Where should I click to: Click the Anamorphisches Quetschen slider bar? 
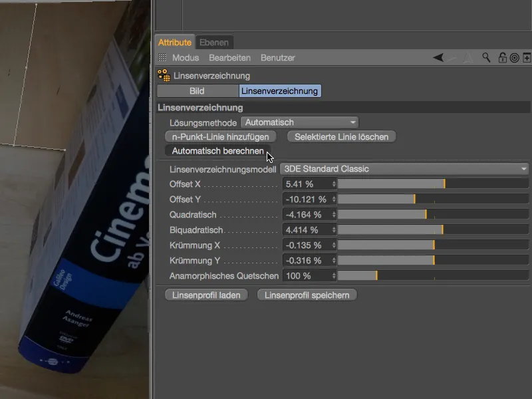(x=434, y=275)
